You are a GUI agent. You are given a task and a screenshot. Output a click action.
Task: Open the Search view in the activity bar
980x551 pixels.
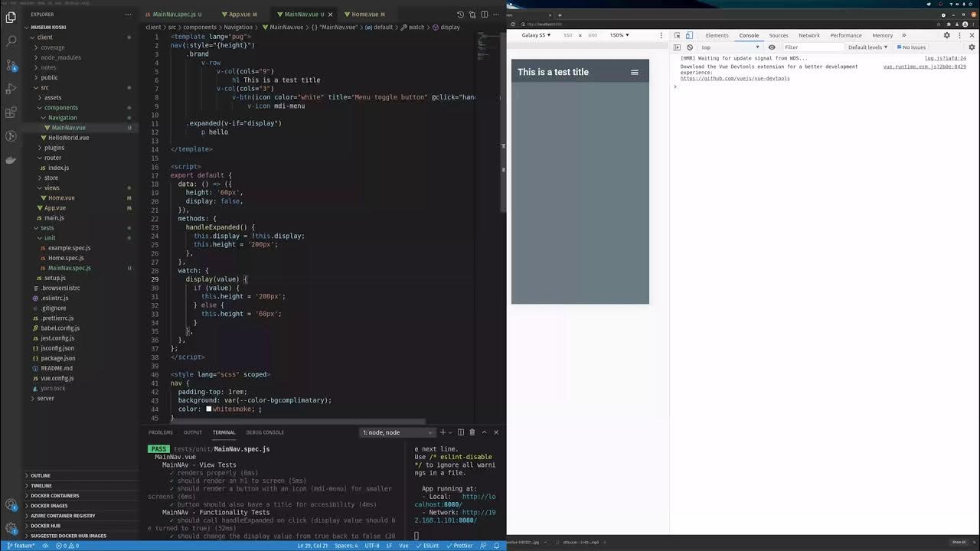[x=11, y=41]
